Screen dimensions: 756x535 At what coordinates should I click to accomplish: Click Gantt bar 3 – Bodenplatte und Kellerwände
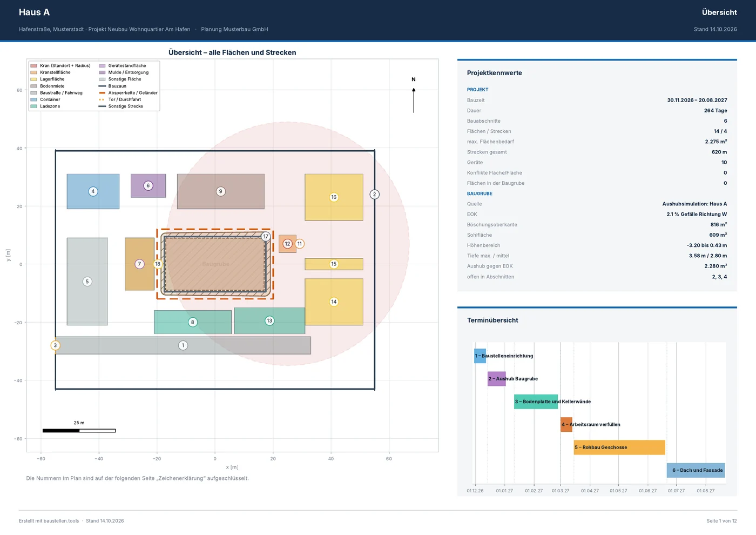click(x=536, y=402)
